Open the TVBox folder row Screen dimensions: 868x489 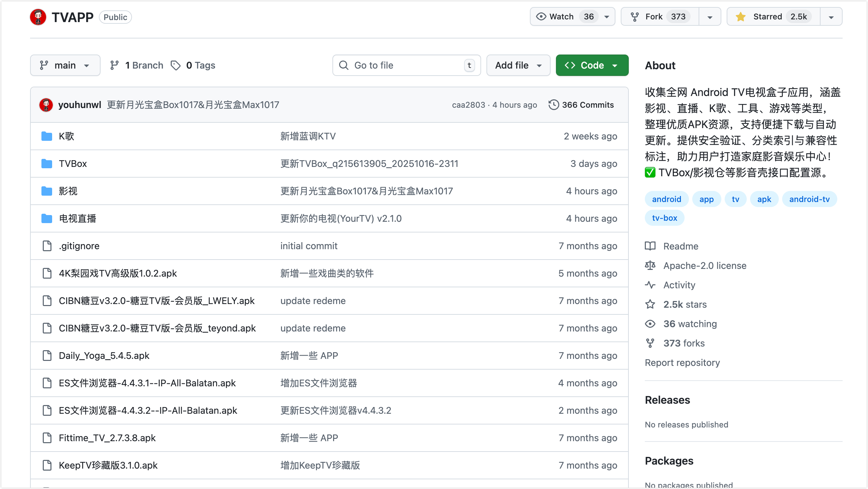[x=73, y=164]
